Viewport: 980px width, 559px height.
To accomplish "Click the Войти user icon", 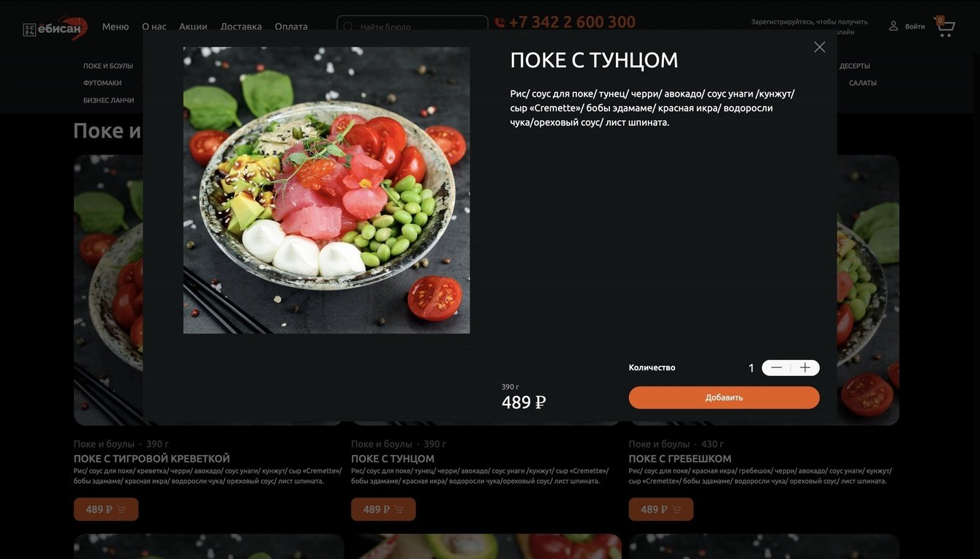I will point(893,26).
